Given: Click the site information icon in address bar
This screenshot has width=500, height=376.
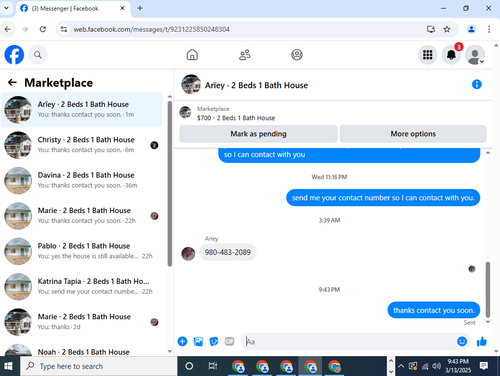Looking at the screenshot, I should [64, 29].
